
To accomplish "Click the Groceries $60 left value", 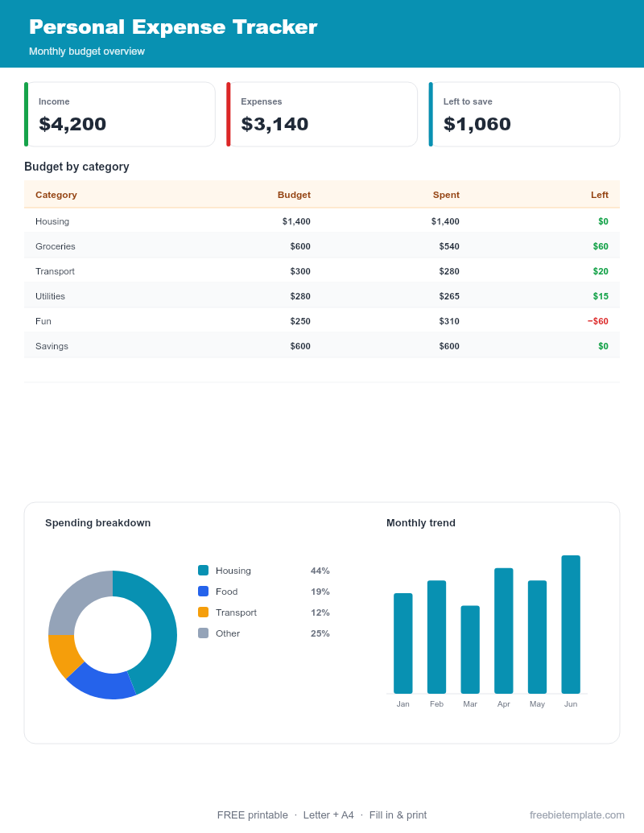I will pyautogui.click(x=601, y=246).
